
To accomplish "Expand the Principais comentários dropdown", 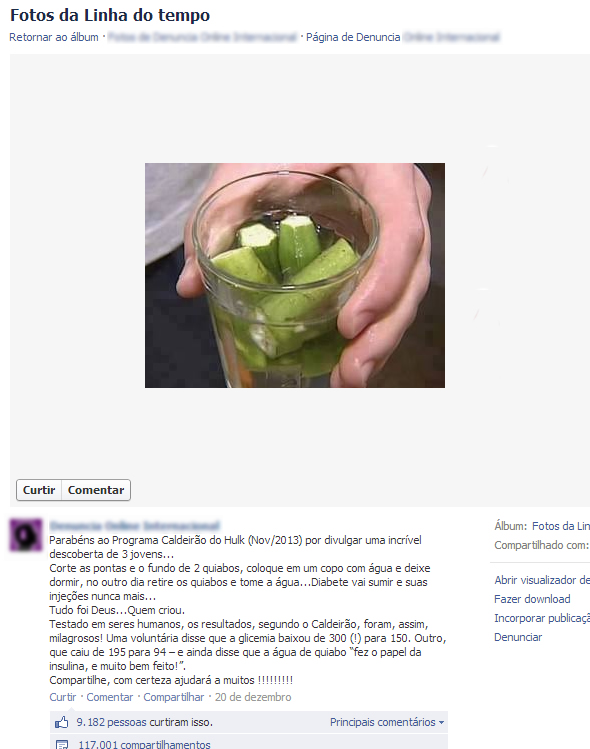I will (387, 722).
